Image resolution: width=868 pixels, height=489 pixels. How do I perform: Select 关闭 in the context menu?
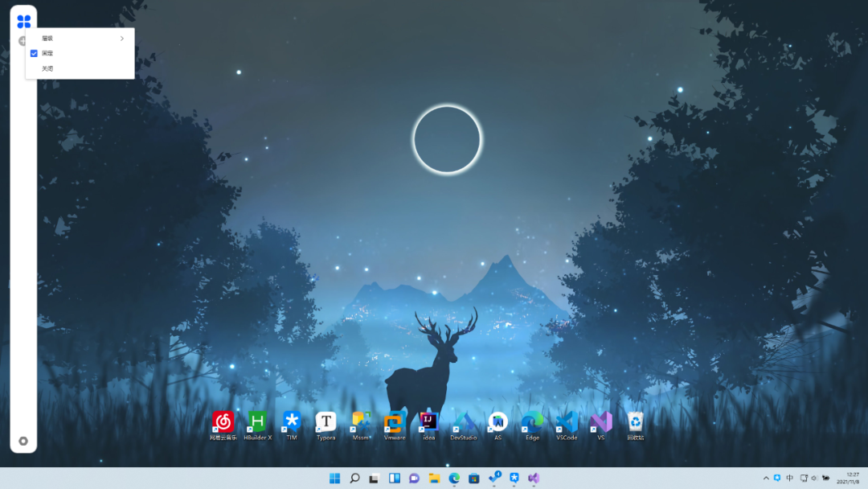coord(48,68)
